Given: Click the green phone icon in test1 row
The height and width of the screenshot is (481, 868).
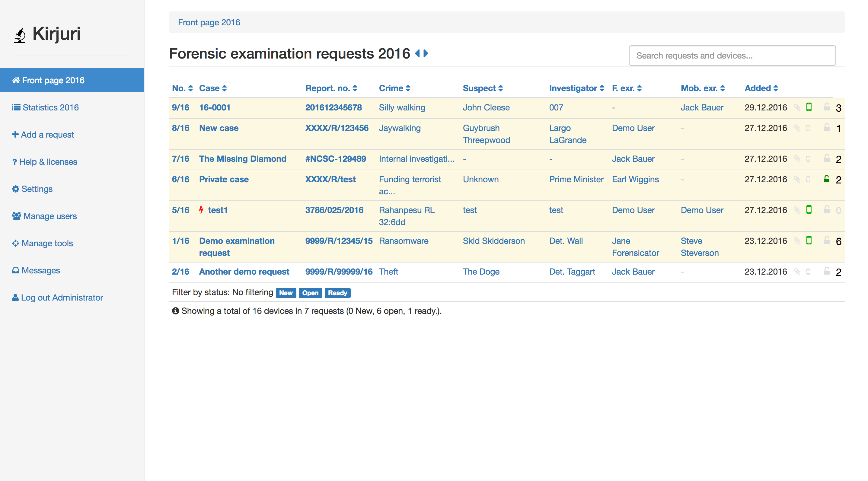Looking at the screenshot, I should (809, 210).
